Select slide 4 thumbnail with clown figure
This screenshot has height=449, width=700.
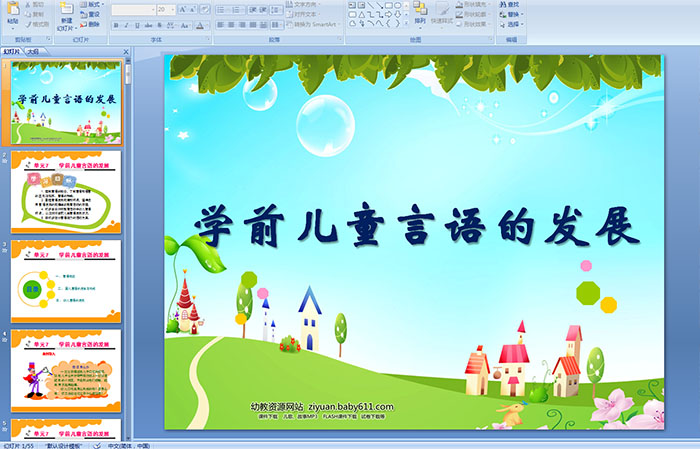(x=66, y=370)
